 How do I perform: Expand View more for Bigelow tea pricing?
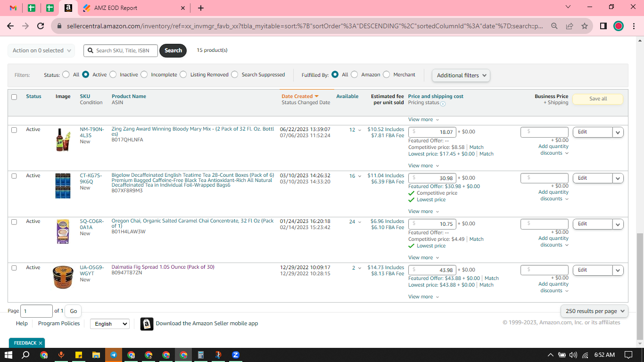423,212
